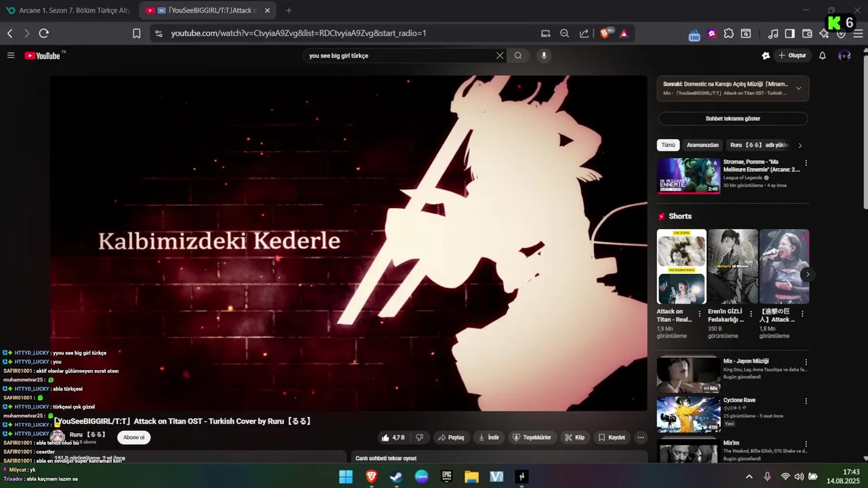Click the Oluştur create button

point(792,56)
